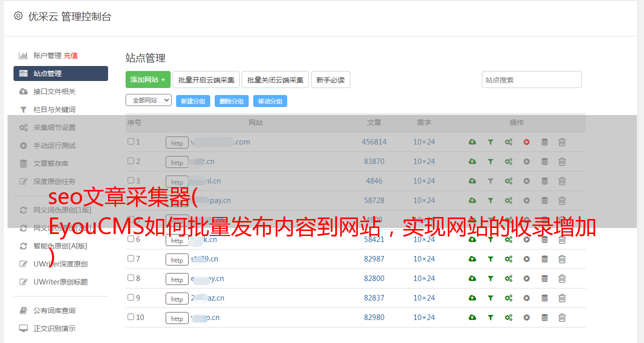Open 接口文件相关 sidebar item
Image resolution: width=644 pixels, height=343 pixels.
tap(55, 91)
